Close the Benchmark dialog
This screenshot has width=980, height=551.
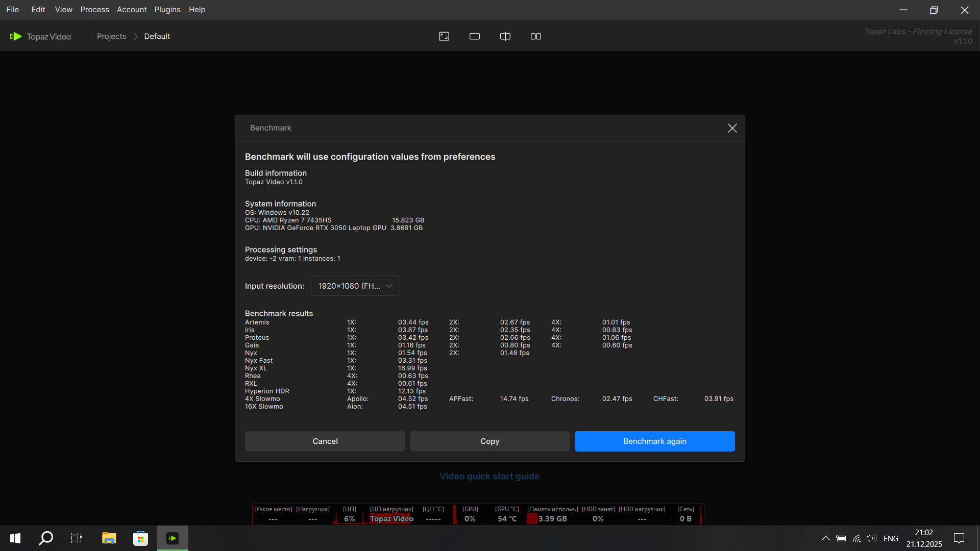click(732, 128)
